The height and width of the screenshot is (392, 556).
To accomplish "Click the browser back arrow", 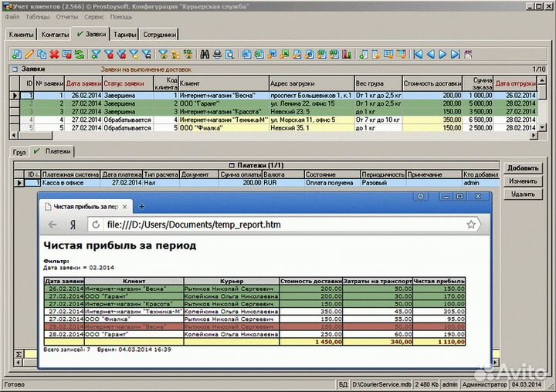I will 53,225.
